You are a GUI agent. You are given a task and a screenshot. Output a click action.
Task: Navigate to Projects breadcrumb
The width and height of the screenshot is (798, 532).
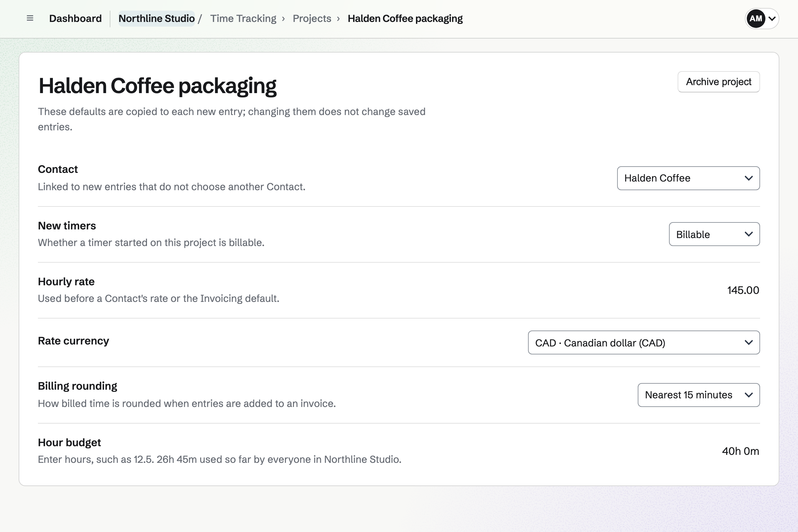312,18
